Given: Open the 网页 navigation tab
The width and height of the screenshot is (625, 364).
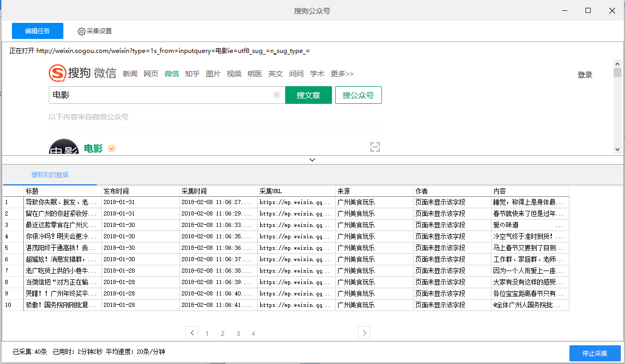Looking at the screenshot, I should click(151, 74).
